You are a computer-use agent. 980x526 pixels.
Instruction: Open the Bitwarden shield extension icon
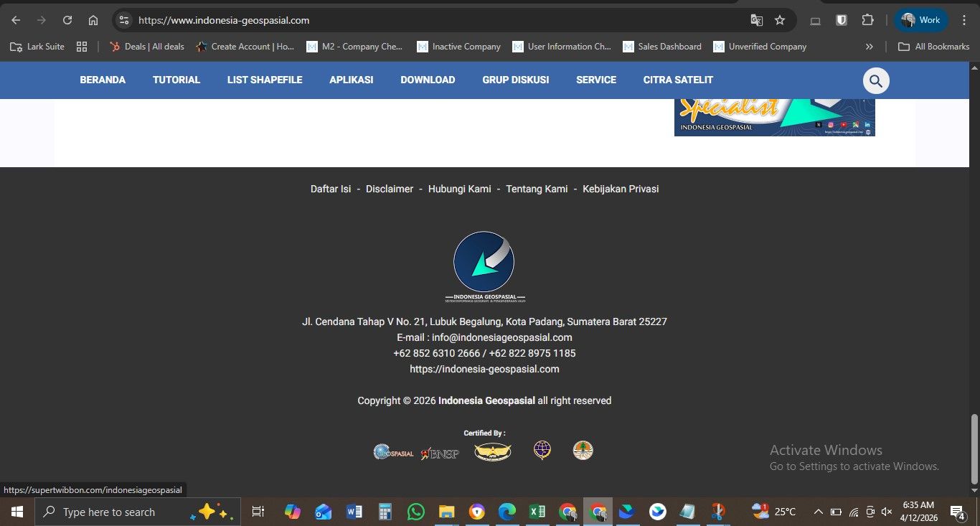[842, 20]
